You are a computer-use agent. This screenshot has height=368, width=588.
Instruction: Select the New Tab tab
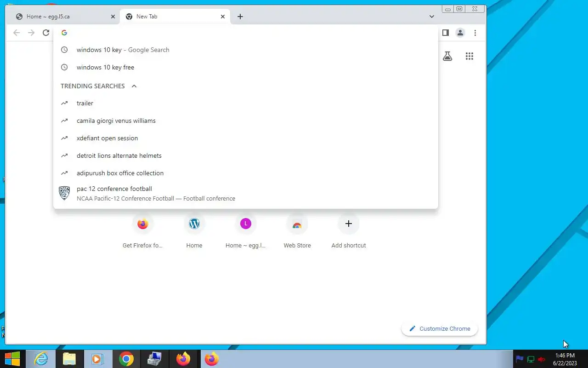click(175, 17)
